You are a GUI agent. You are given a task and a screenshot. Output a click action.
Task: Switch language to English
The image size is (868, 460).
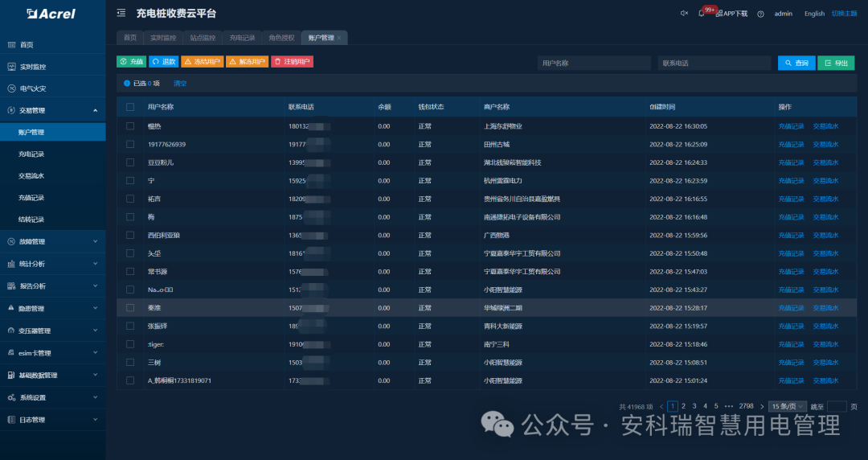(x=814, y=14)
